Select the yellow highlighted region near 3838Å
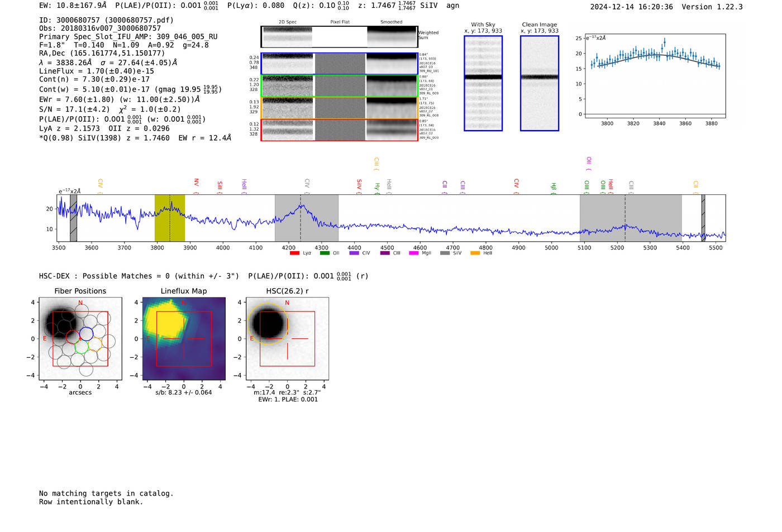 170,218
